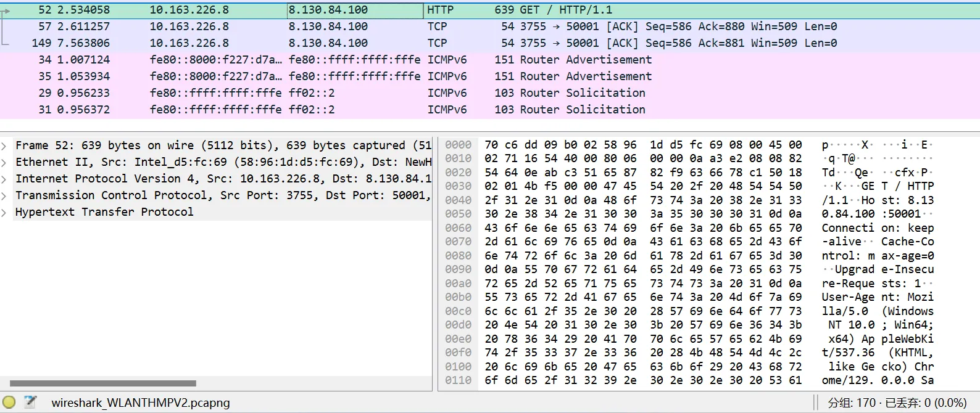
Task: Click the HTTP protocol cell of packet 52
Action: (x=441, y=10)
